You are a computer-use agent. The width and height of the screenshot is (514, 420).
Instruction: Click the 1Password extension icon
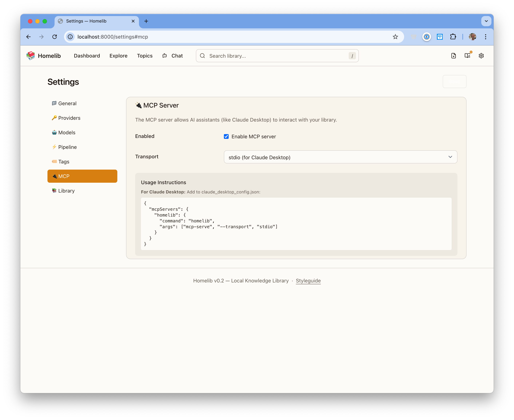pos(427,37)
